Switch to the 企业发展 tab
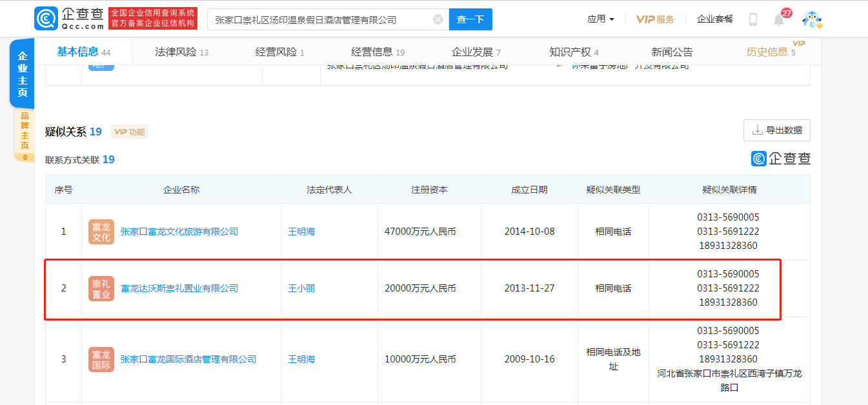 (x=476, y=52)
